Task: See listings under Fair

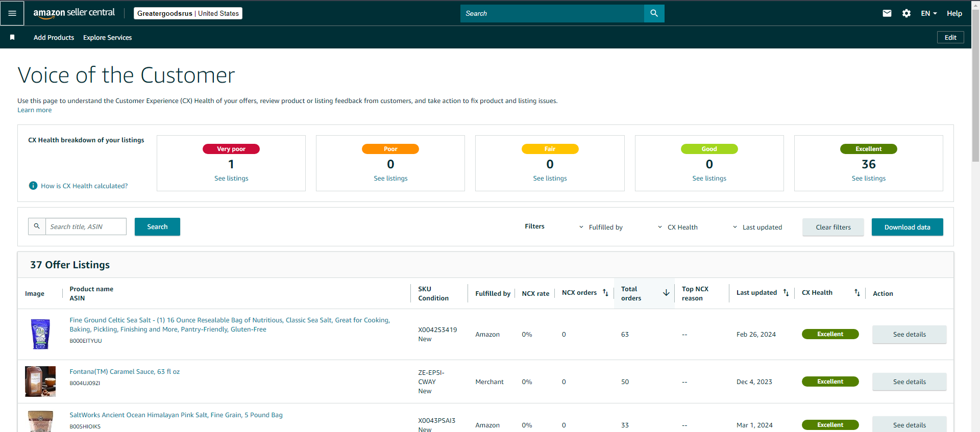Action: [550, 179]
